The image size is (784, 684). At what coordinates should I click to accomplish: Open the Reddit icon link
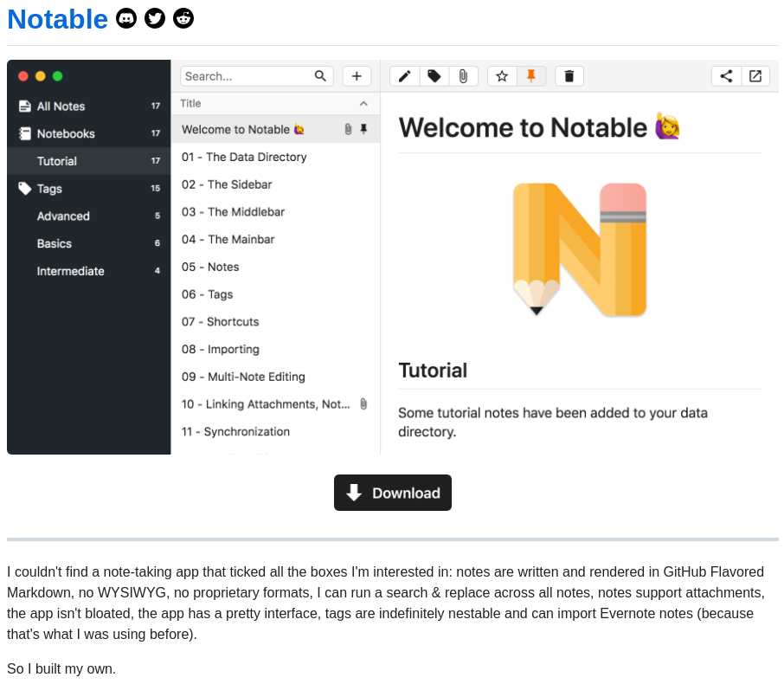click(183, 18)
